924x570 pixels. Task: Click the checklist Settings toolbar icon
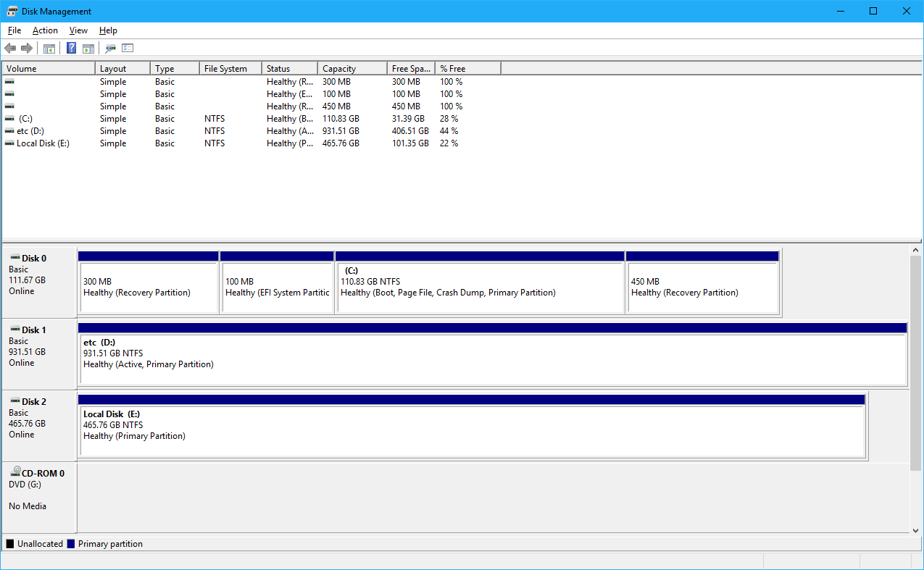128,49
